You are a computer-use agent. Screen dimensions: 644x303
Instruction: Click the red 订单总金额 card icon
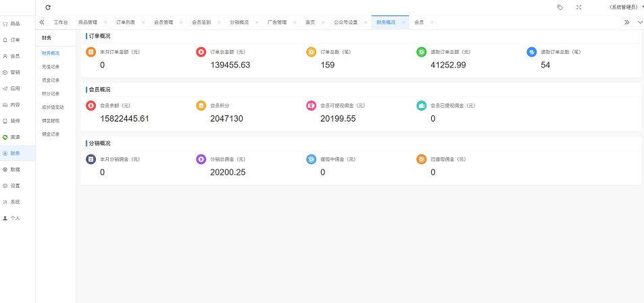click(x=201, y=52)
